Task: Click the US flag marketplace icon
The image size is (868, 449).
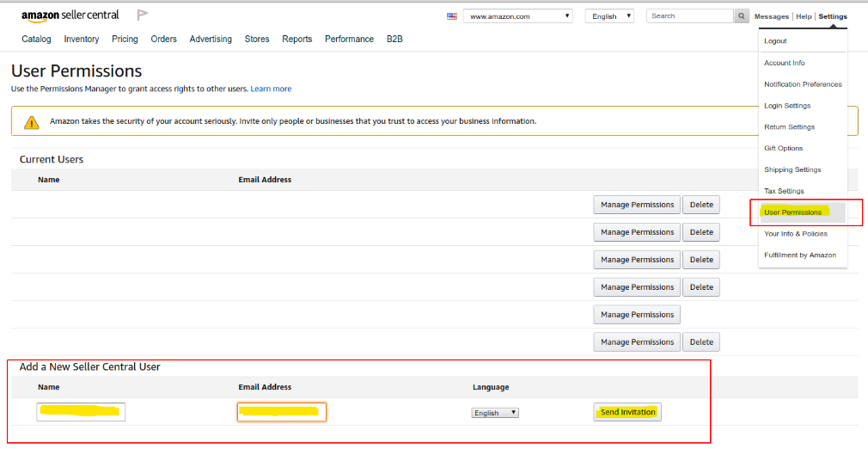Action: point(452,16)
